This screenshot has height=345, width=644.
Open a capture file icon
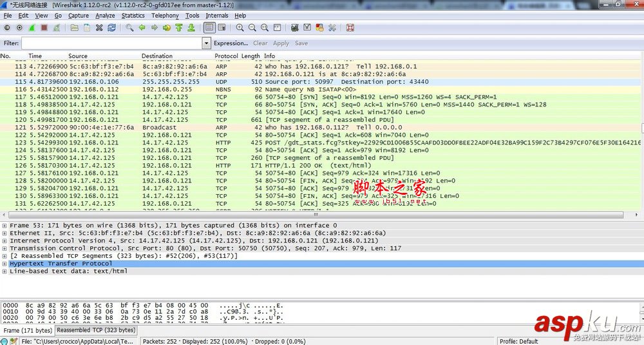pos(74,28)
